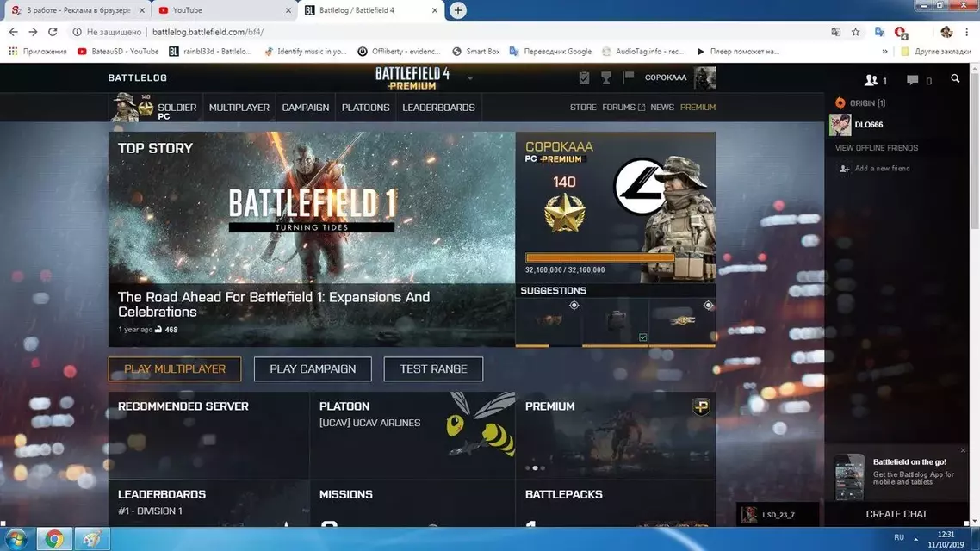Viewport: 980px width, 551px height.
Task: Open a new browser tab with plus button
Action: pos(458,10)
